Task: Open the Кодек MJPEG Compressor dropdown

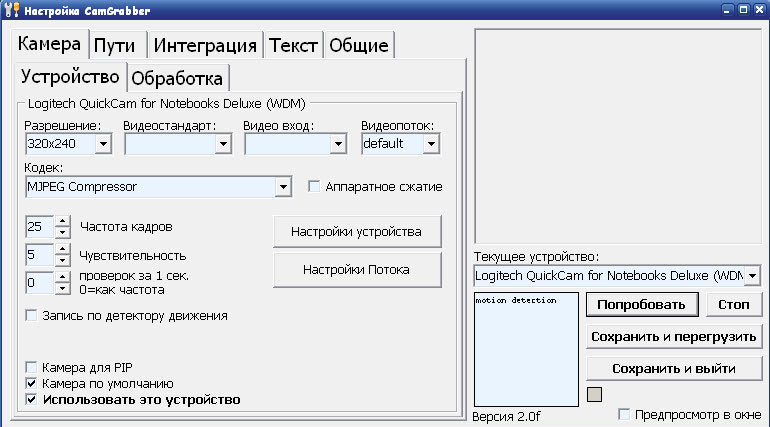Action: 283,187
